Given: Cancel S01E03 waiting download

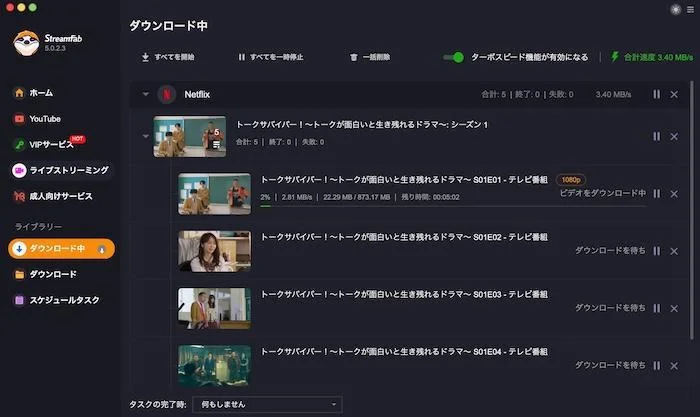Looking at the screenshot, I should tap(674, 309).
